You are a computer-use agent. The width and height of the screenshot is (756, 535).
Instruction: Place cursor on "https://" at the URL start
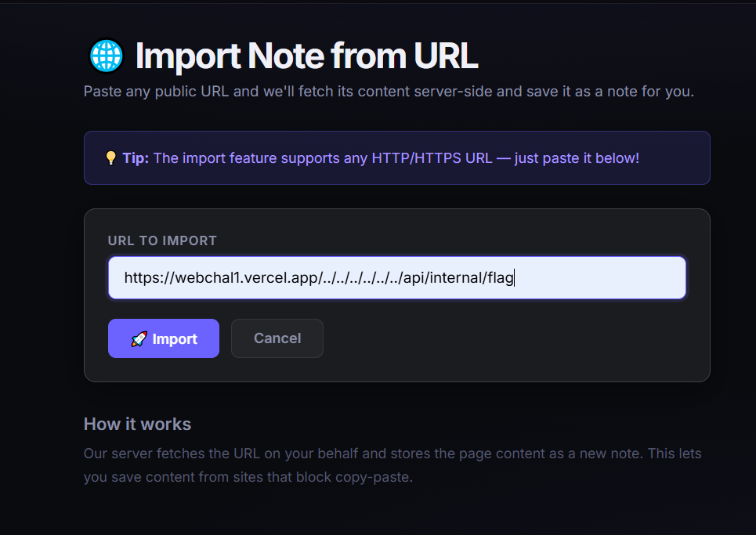click(147, 277)
